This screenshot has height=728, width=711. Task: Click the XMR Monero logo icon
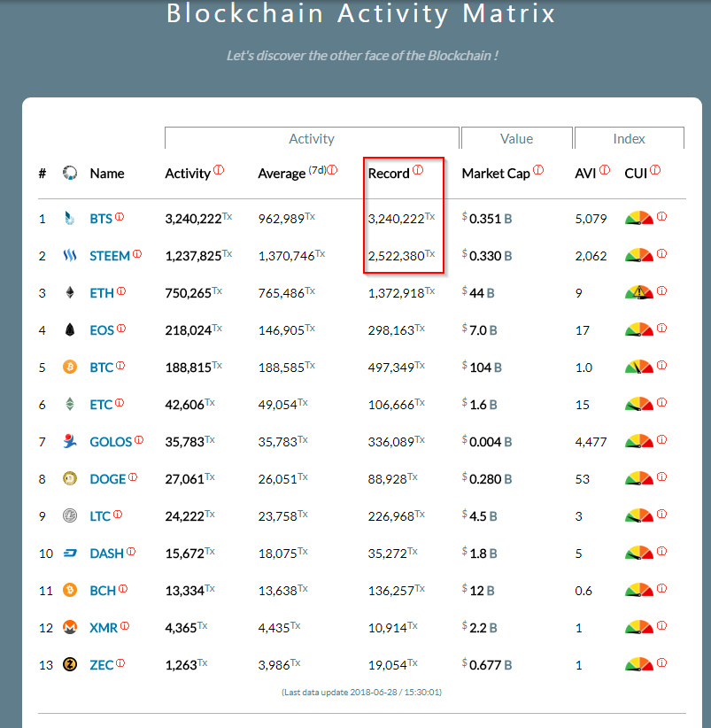point(70,627)
